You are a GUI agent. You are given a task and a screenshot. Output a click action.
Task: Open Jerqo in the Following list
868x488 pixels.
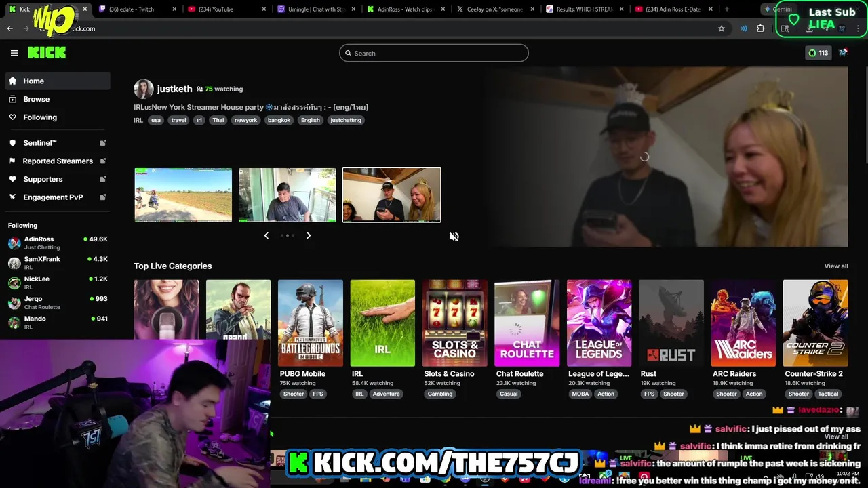(58, 302)
